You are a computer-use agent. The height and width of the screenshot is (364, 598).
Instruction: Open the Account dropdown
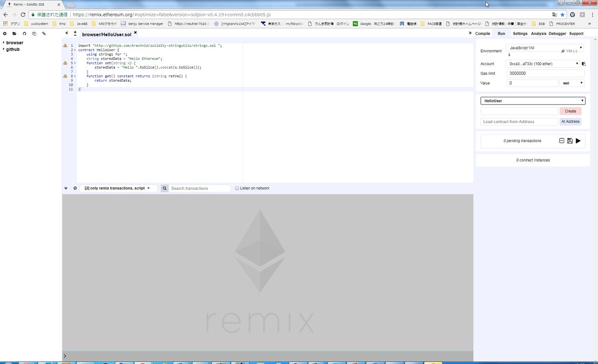click(x=543, y=64)
